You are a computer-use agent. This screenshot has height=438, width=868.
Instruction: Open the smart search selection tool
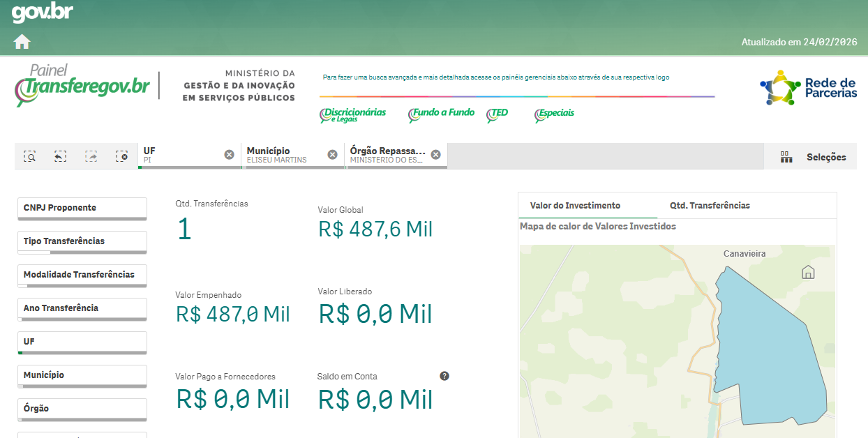pyautogui.click(x=29, y=156)
